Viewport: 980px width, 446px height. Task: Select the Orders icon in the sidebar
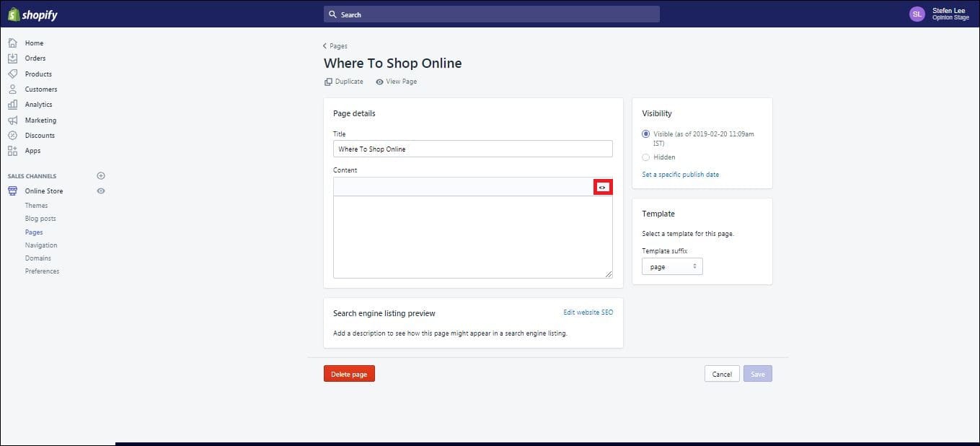pyautogui.click(x=13, y=58)
